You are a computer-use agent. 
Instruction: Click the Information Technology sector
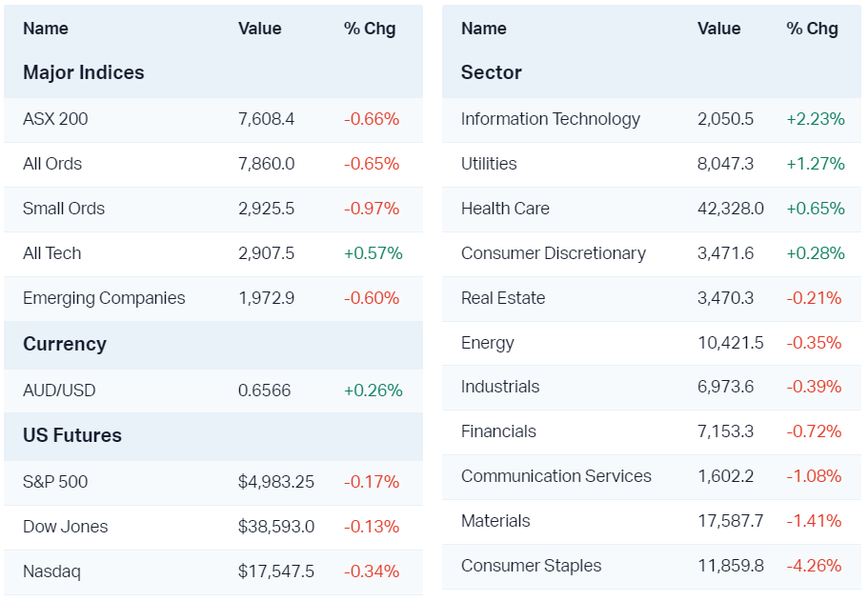point(551,119)
